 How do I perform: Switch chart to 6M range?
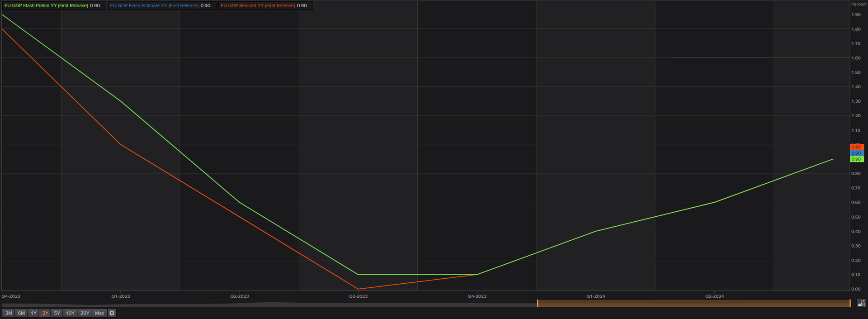tap(21, 313)
